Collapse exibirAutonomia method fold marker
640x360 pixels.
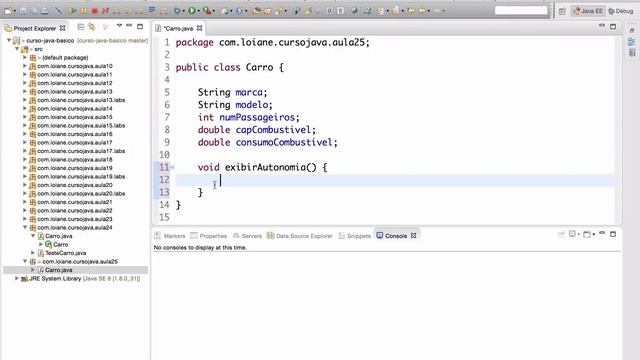(x=173, y=167)
